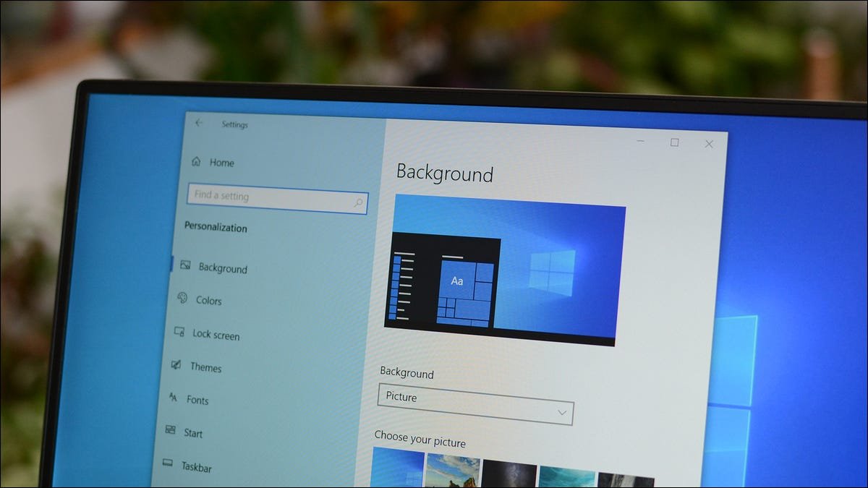Screen dimensions: 868x488
Task: Click the Lock screen monitor icon
Action: click(179, 332)
